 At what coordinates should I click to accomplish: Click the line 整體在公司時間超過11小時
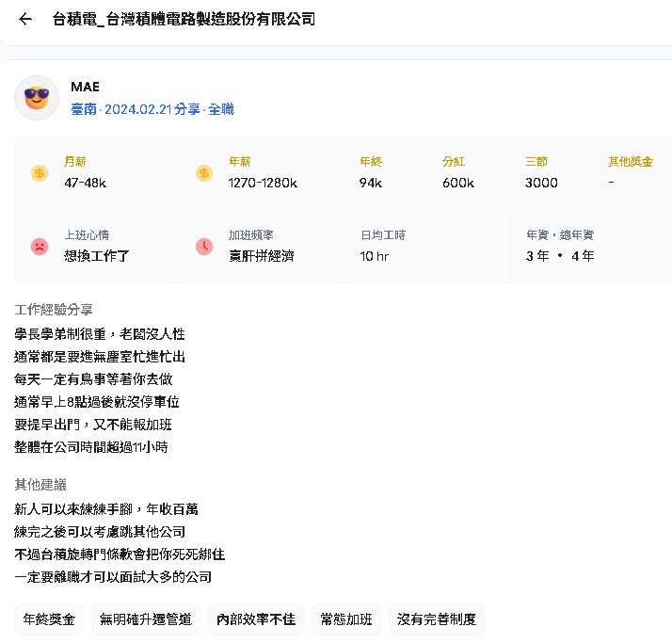coord(91,447)
